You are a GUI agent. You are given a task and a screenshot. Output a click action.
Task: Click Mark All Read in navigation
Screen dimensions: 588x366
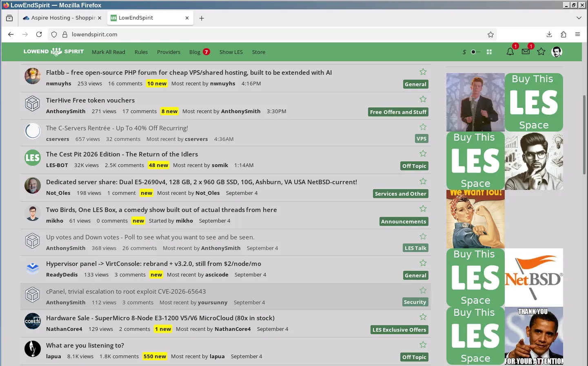click(x=109, y=52)
